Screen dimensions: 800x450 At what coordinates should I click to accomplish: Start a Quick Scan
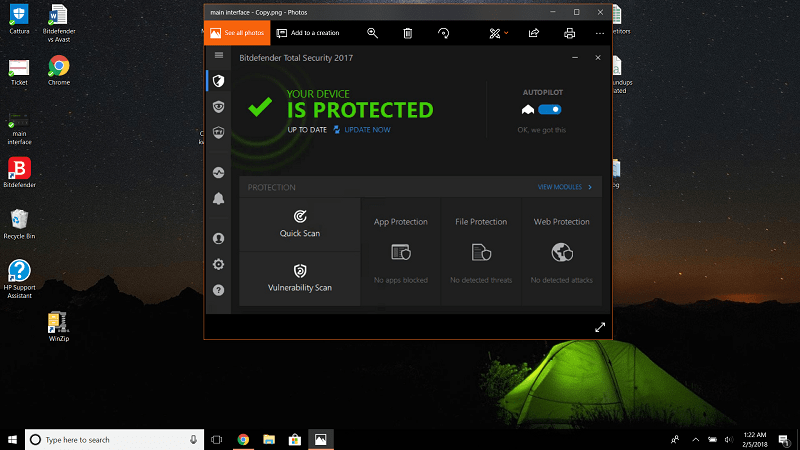point(300,224)
